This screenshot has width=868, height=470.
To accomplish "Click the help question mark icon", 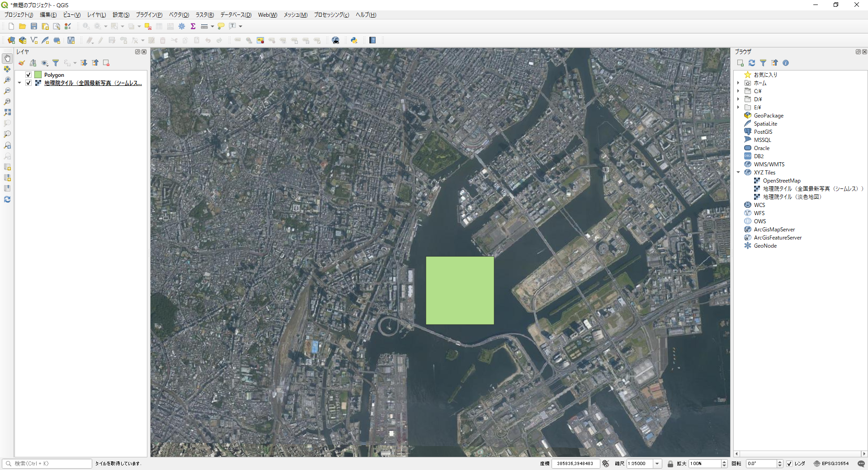I will [x=373, y=40].
